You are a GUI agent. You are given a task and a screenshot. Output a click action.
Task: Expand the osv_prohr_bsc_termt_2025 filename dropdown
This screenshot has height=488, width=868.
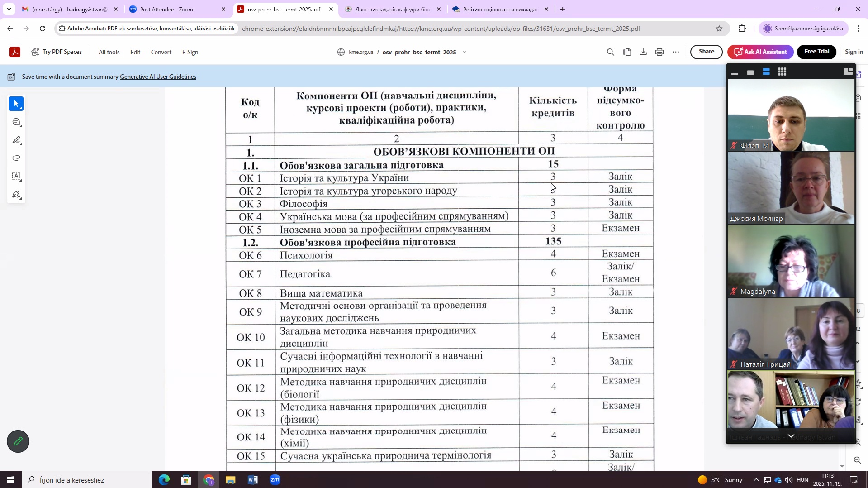click(x=464, y=52)
